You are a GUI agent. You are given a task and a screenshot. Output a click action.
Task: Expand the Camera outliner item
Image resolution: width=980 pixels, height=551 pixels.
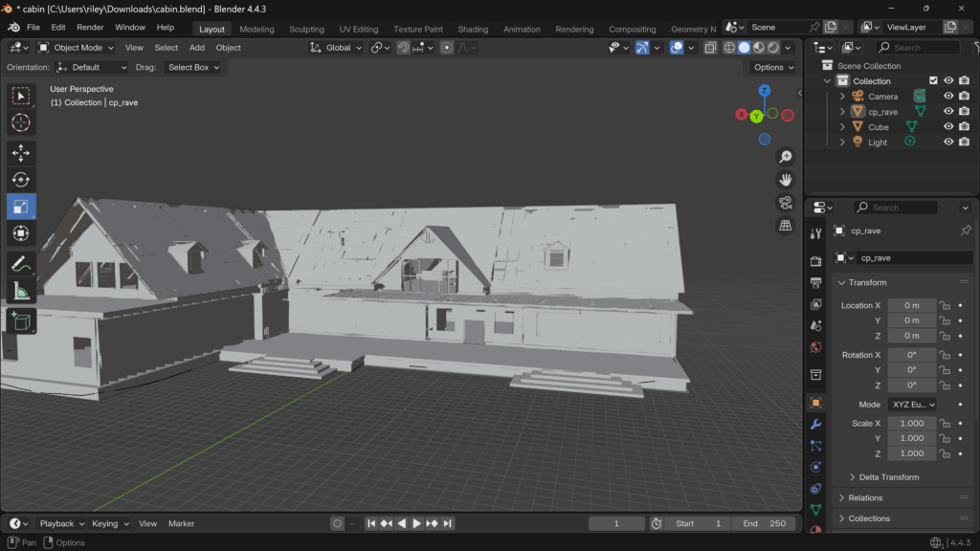pos(842,97)
